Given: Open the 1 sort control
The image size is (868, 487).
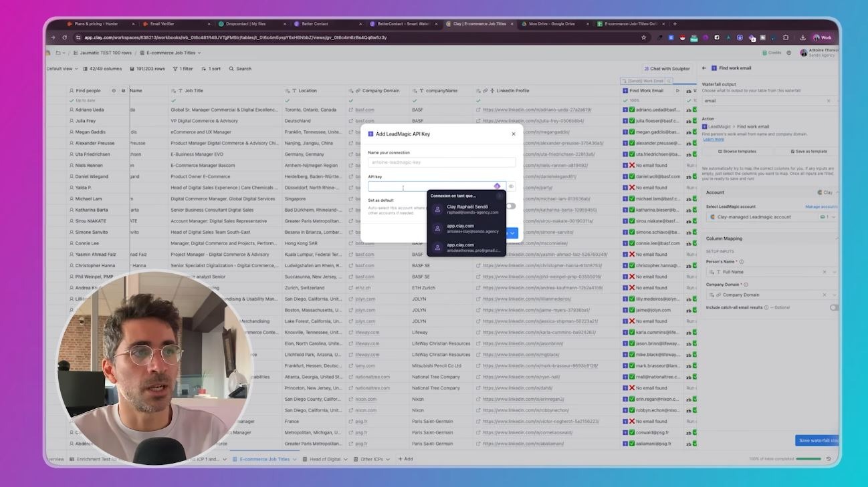Looking at the screenshot, I should [210, 69].
